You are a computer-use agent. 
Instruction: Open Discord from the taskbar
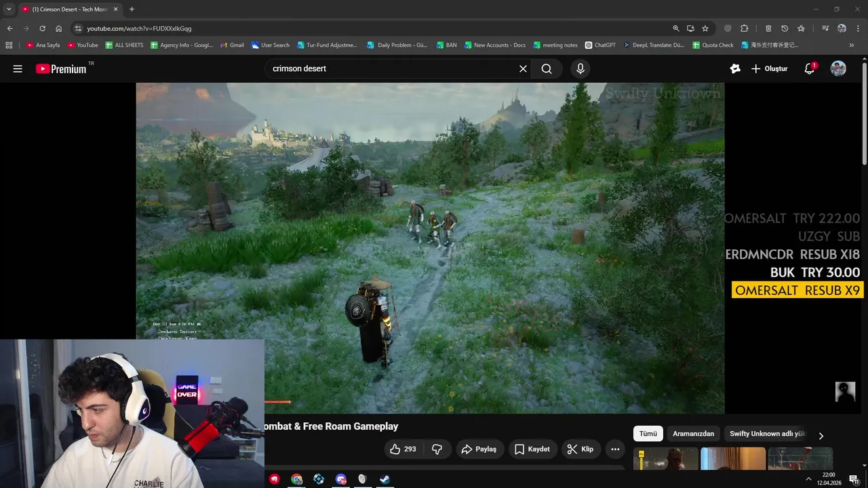tap(340, 479)
